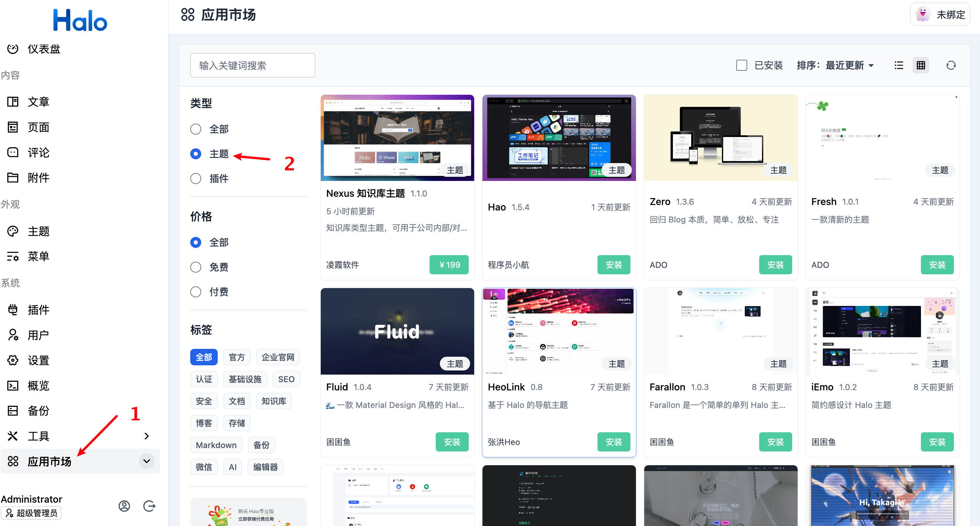Expand the 工具 submenu chevron
980x526 pixels.
[147, 436]
